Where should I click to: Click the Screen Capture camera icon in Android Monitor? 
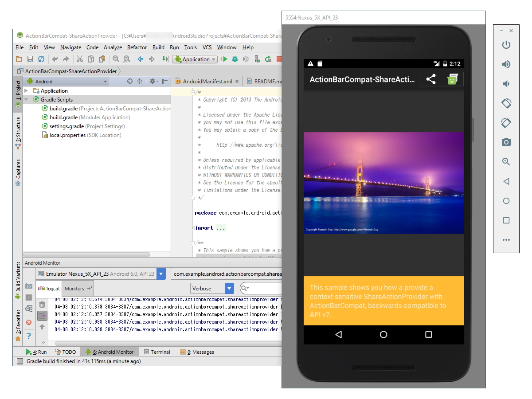pos(29,286)
